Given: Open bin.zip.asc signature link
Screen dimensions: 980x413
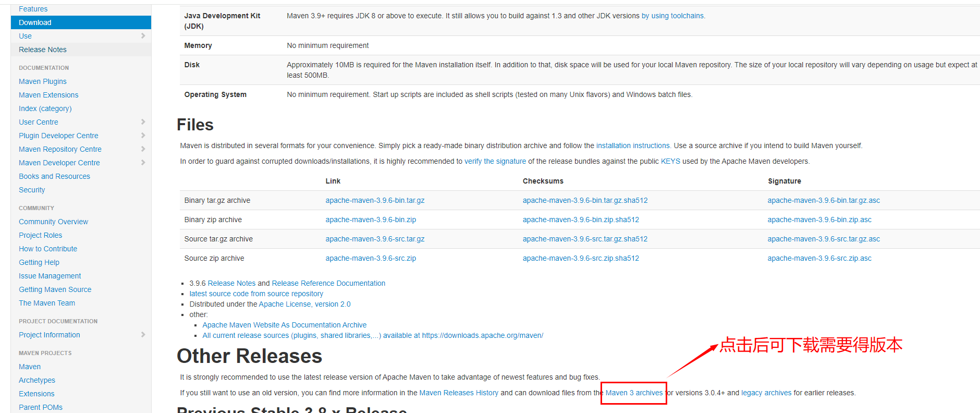Looking at the screenshot, I should [819, 220].
